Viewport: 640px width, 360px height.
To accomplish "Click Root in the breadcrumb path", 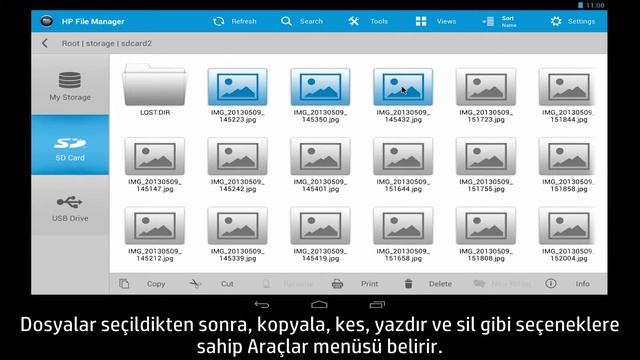I will [x=71, y=43].
